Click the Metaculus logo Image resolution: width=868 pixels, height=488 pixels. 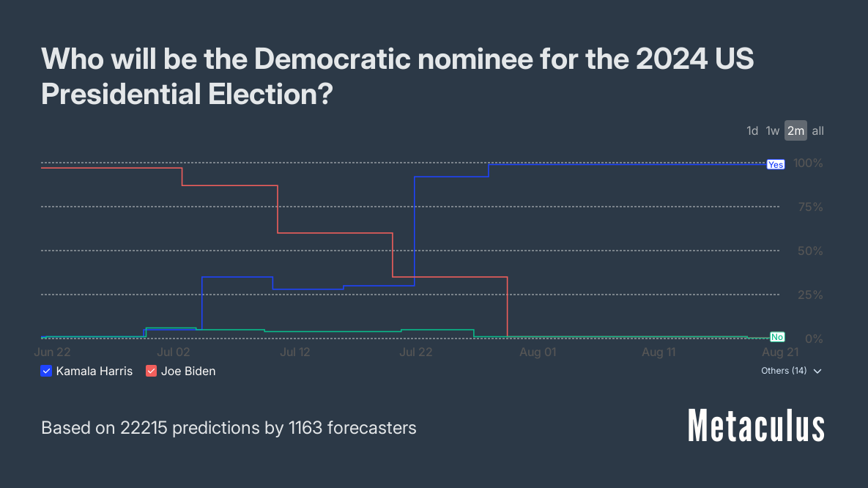click(x=756, y=426)
